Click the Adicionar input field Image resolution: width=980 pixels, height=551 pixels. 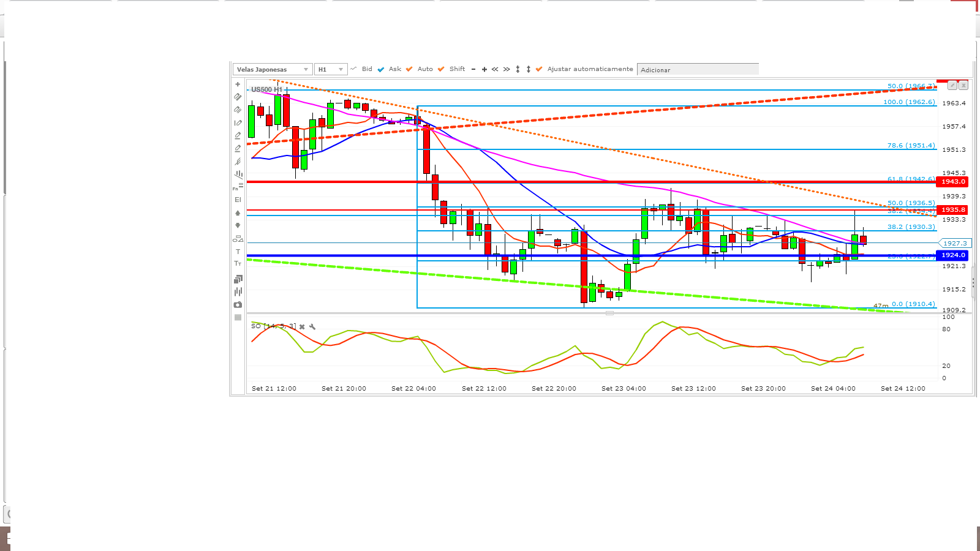tap(698, 69)
